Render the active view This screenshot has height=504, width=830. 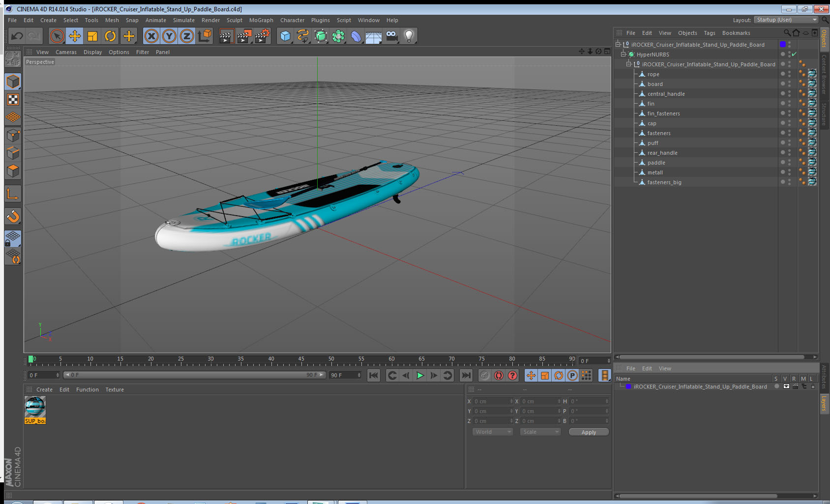[226, 36]
